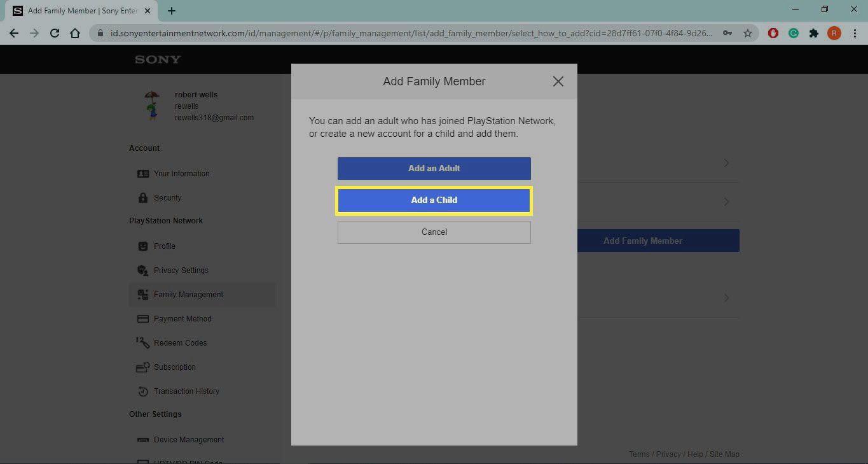Click the rewells318@gmail.com email text
The image size is (868, 464).
[214, 118]
